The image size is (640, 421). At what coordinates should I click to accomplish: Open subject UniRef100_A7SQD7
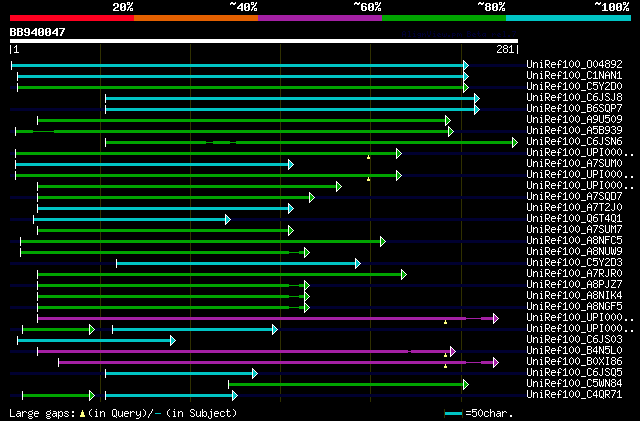(x=574, y=196)
